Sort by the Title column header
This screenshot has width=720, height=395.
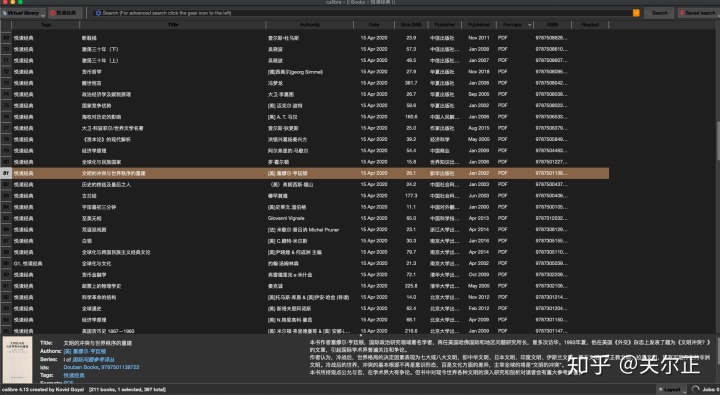click(x=173, y=25)
